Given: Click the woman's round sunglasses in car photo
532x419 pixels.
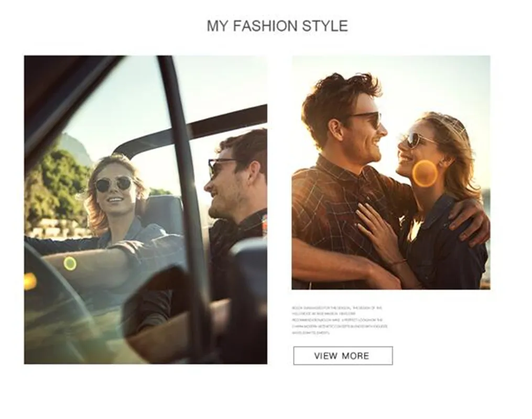Looking at the screenshot, I should (x=114, y=184).
